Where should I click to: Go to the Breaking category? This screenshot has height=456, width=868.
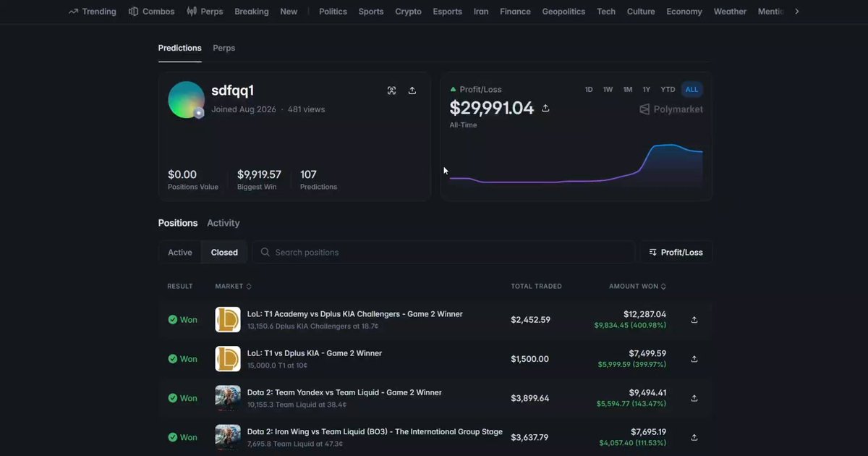pyautogui.click(x=252, y=12)
